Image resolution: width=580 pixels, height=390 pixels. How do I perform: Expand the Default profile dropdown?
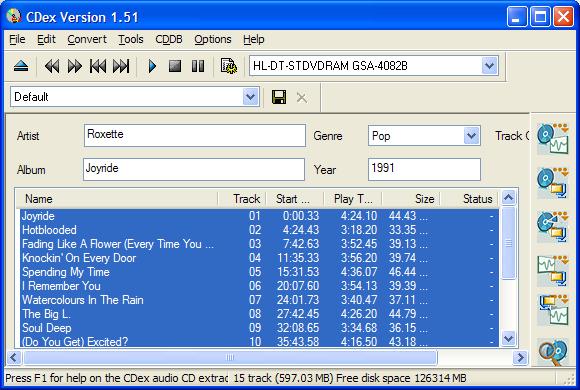tap(250, 97)
